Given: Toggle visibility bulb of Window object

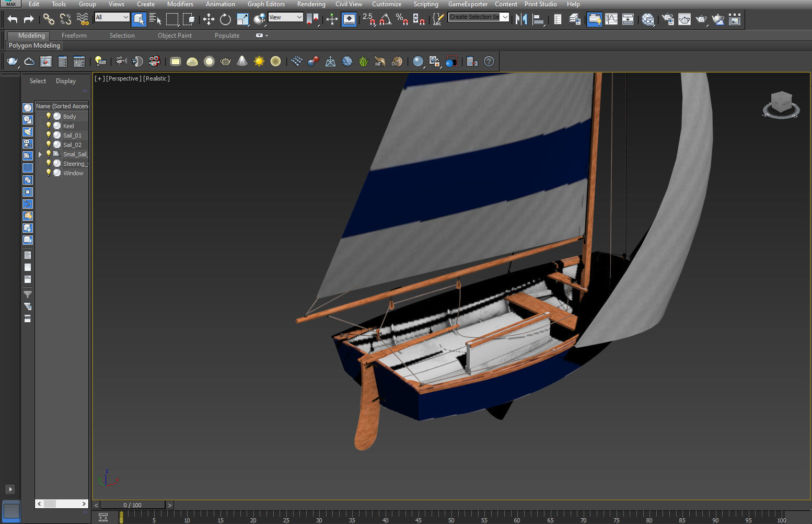Looking at the screenshot, I should (49, 173).
